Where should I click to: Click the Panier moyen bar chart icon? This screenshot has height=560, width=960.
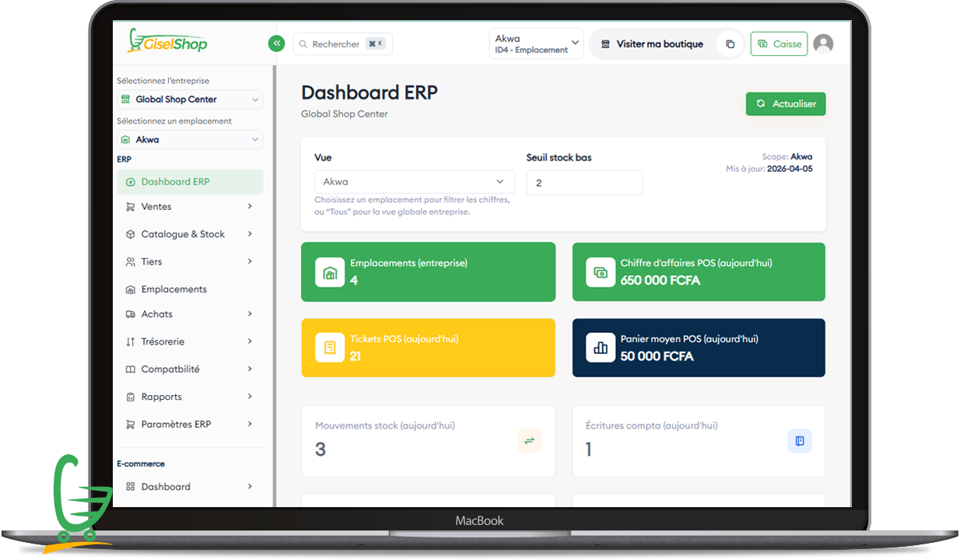click(x=601, y=348)
